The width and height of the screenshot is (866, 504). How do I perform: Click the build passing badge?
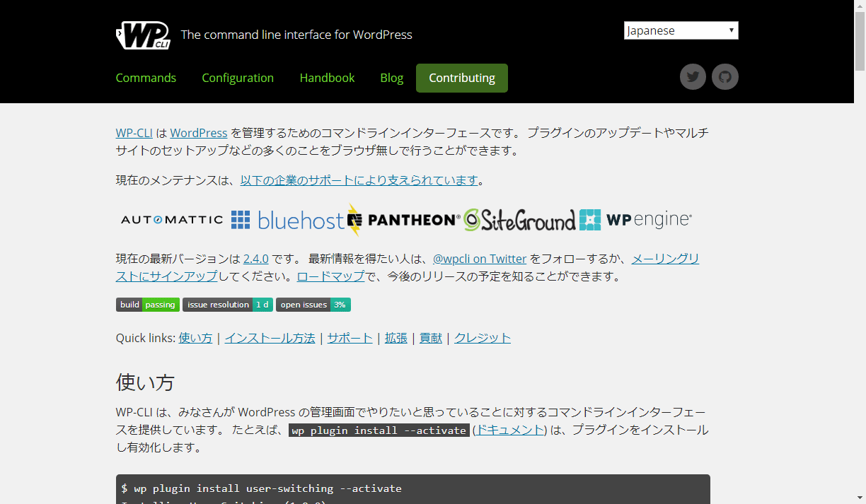click(148, 305)
